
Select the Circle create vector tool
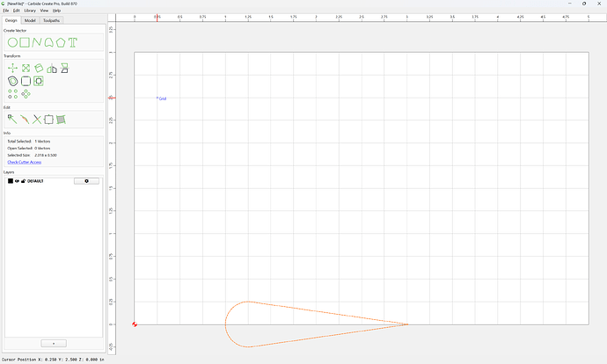tap(12, 42)
